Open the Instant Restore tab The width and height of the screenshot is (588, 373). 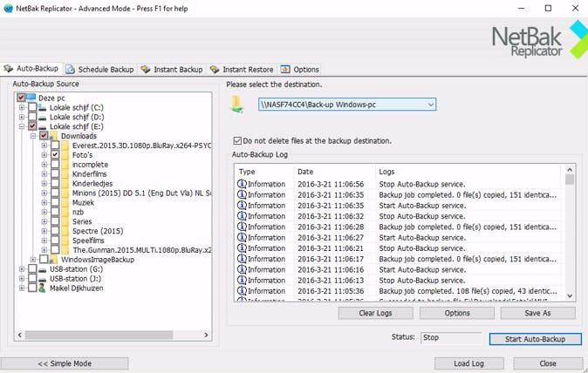coord(242,69)
